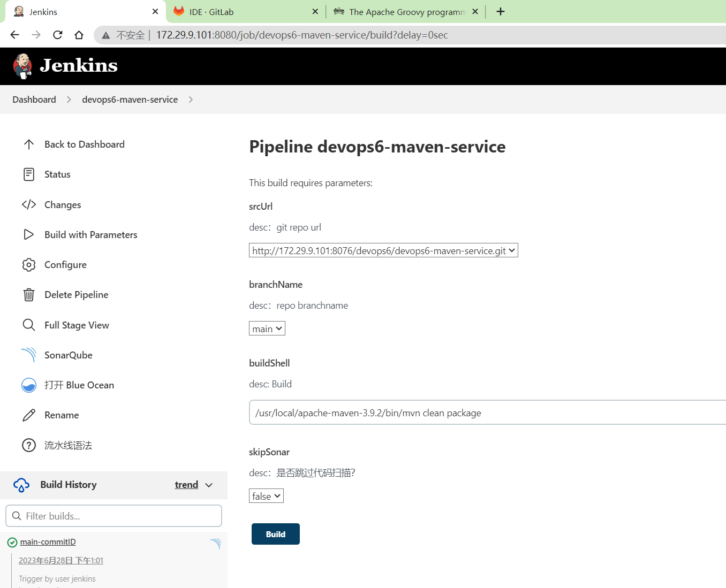Reload the page with the refresh icon

click(x=58, y=35)
